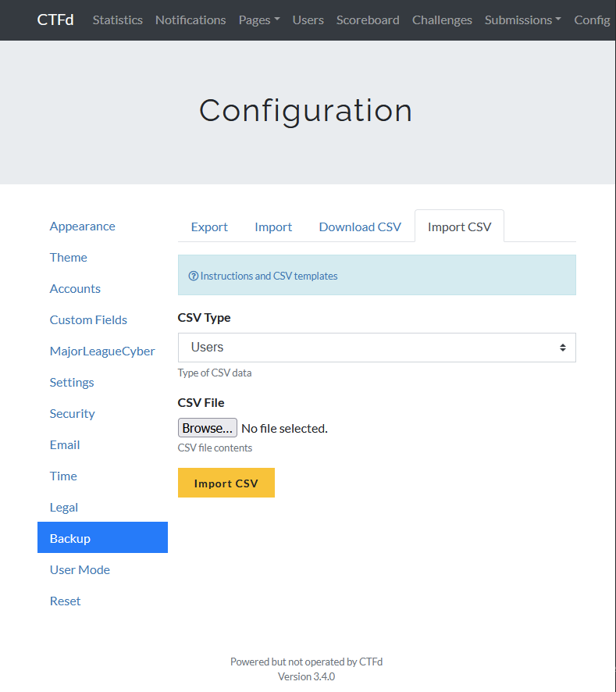Expand the Submissions dropdown menu
Screen dimensions: 616x692
[x=522, y=20]
